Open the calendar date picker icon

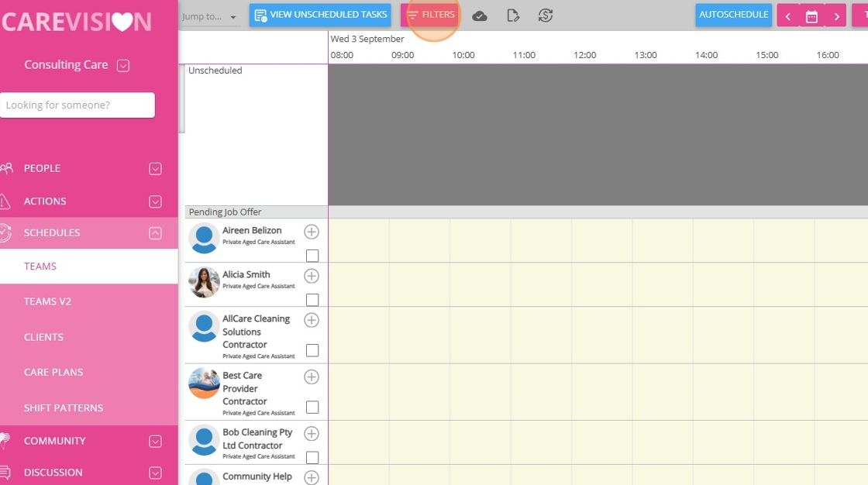[x=811, y=16]
